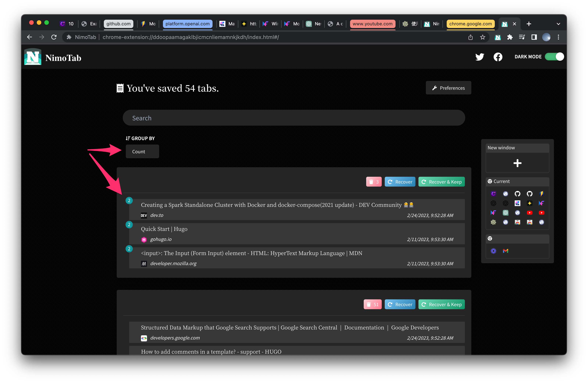Click the share icon in the address bar
Screen dimensions: 588x383
(470, 37)
